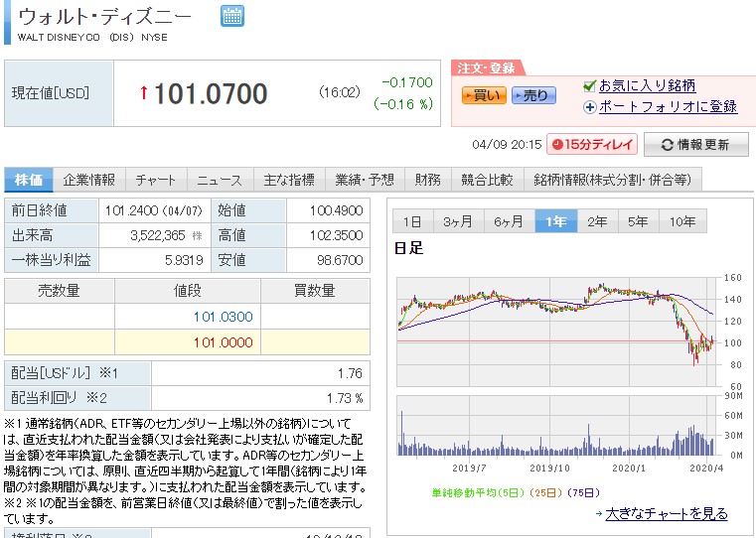This screenshot has height=538, width=756.
Task: Click the bid price 101.0000
Action: (224, 342)
